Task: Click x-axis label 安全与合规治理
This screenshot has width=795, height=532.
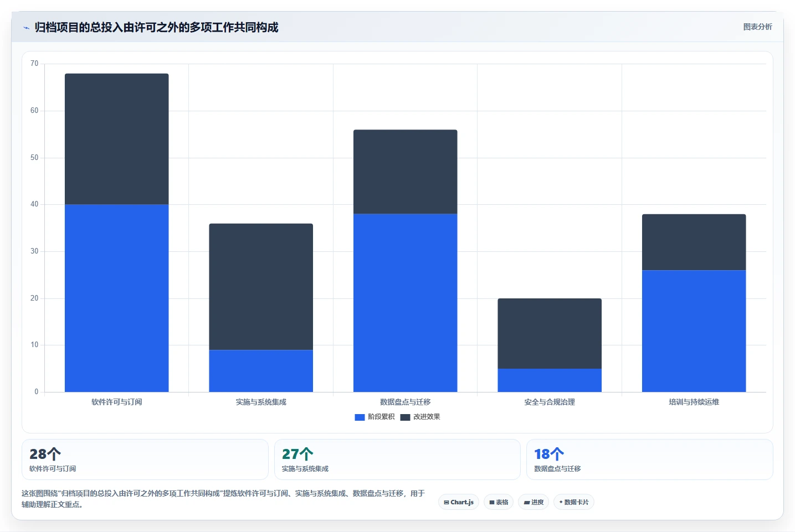Action: coord(550,402)
